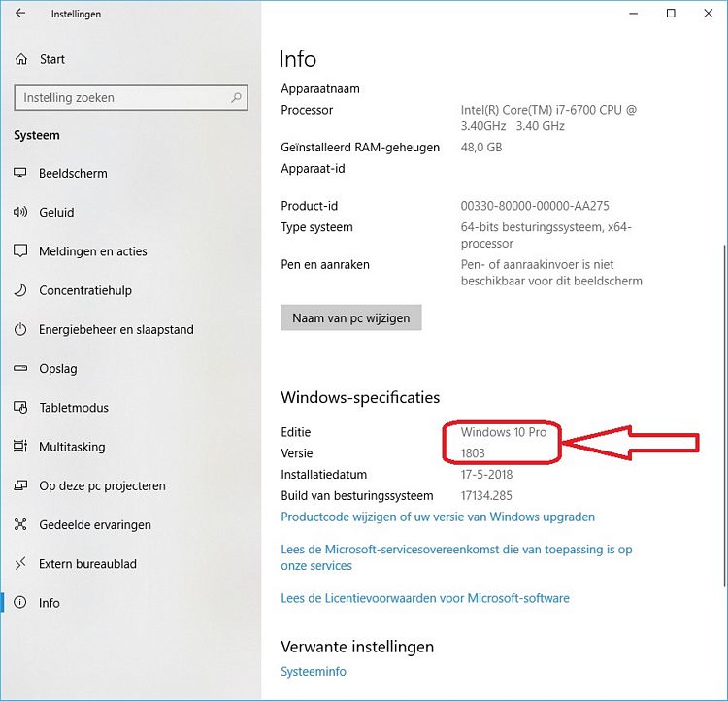Image resolution: width=728 pixels, height=701 pixels.
Task: Click Pen en aanraken value text
Action: 551,273
